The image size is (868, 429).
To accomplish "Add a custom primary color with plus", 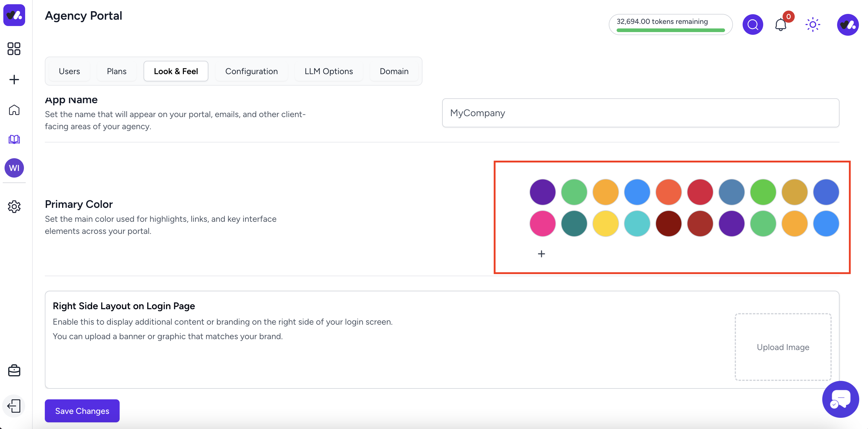I will pyautogui.click(x=542, y=254).
